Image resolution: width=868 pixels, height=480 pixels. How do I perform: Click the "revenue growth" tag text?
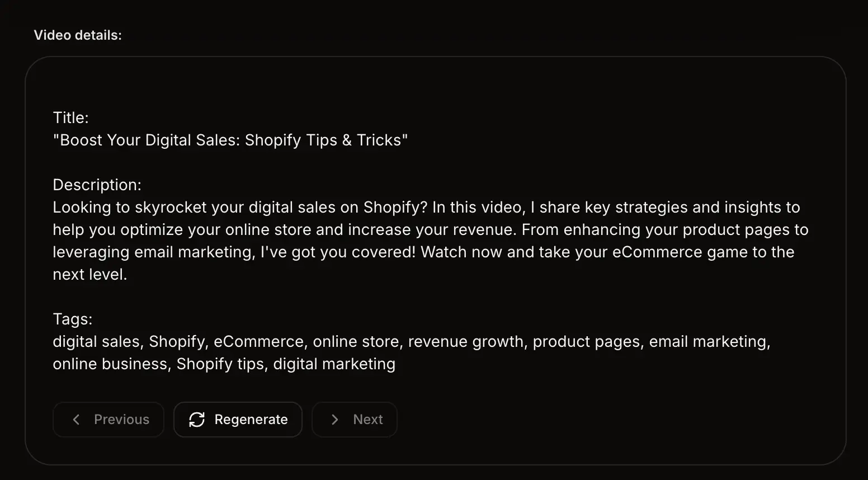[466, 341]
